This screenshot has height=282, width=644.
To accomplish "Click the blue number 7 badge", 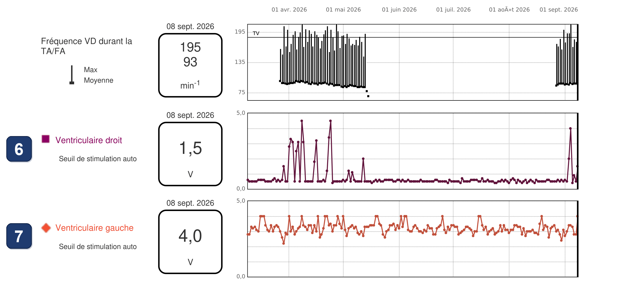I will coord(19,236).
